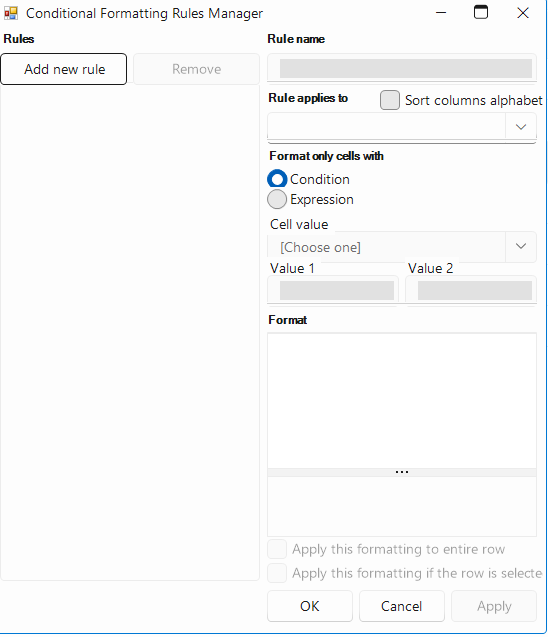
Task: Select the Condition radio button
Action: (x=277, y=179)
